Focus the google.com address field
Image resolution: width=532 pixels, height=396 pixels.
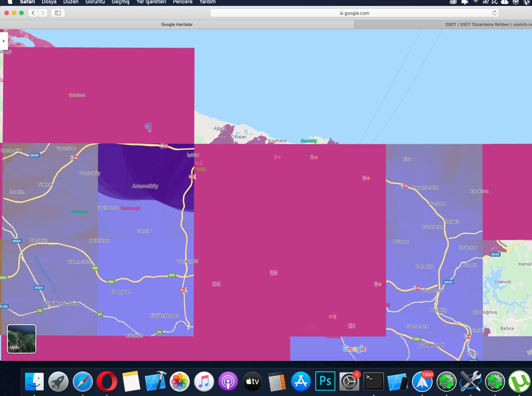coord(354,13)
